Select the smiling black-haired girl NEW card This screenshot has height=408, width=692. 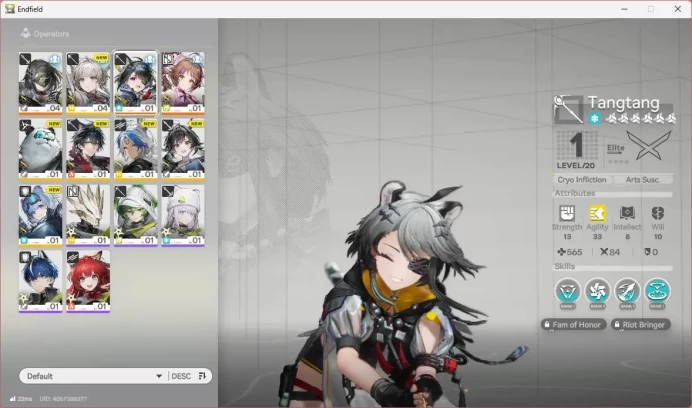[x=183, y=149]
